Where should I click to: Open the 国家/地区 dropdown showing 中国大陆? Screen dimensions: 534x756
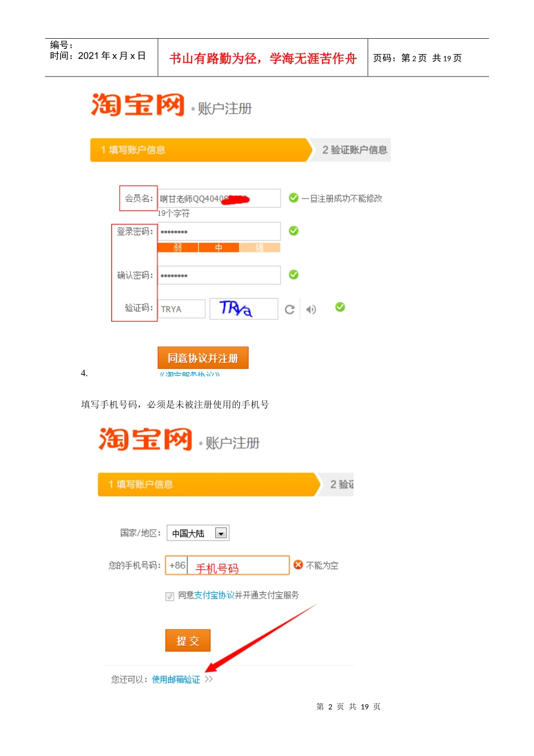(x=221, y=533)
